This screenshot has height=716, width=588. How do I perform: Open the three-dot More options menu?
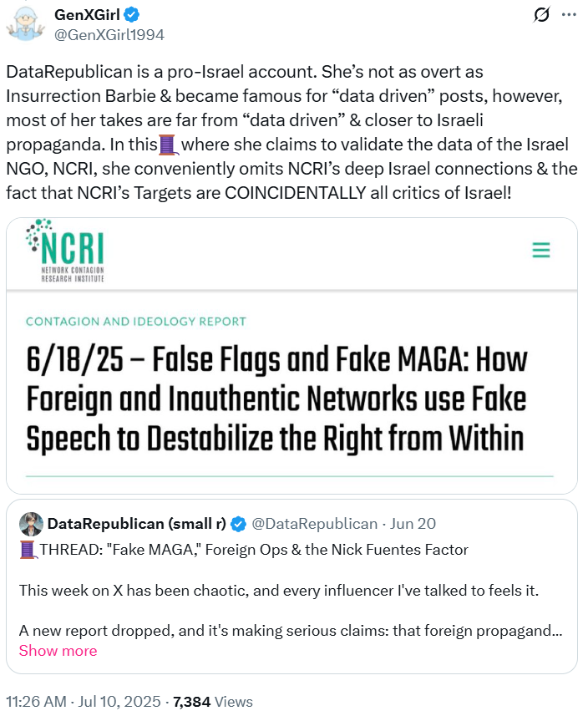568,15
